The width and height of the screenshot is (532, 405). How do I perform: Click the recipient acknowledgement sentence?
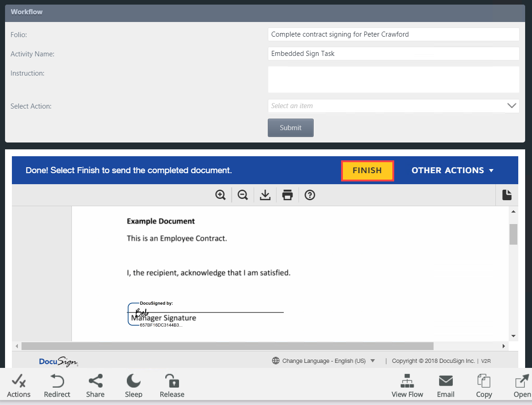pyautogui.click(x=209, y=273)
